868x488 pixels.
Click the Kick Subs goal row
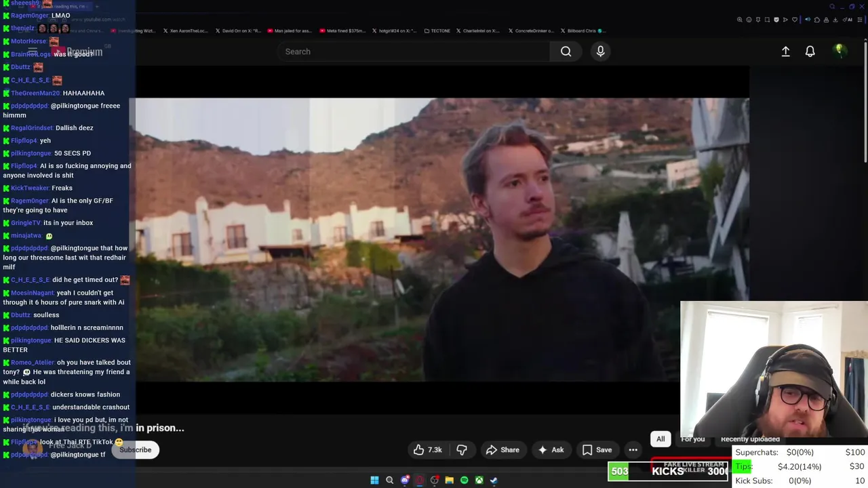click(x=800, y=481)
